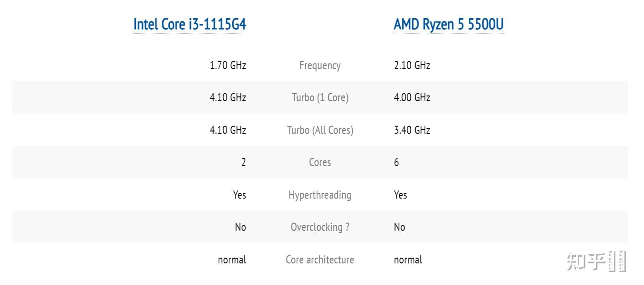Click the Overclocking ? row label
The image size is (644, 285).
(320, 227)
